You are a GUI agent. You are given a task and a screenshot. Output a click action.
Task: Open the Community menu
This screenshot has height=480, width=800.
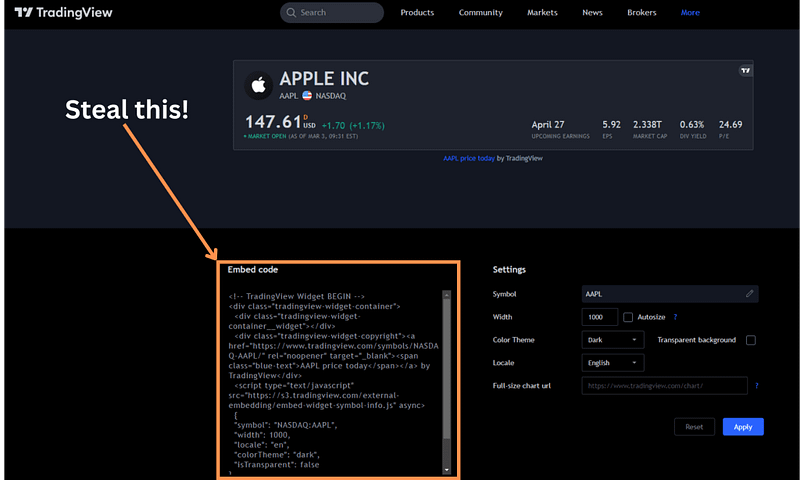[x=481, y=12]
